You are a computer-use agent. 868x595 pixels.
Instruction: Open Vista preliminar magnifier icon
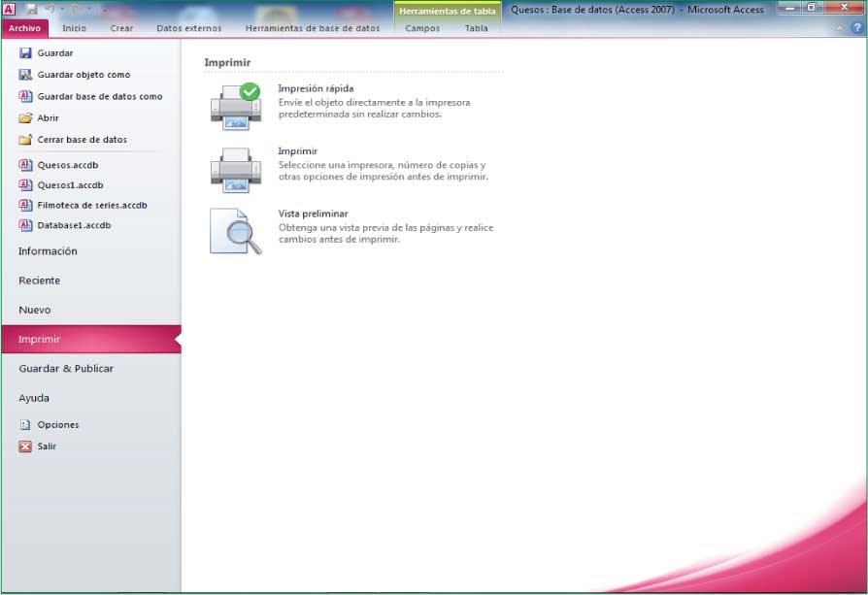[236, 231]
